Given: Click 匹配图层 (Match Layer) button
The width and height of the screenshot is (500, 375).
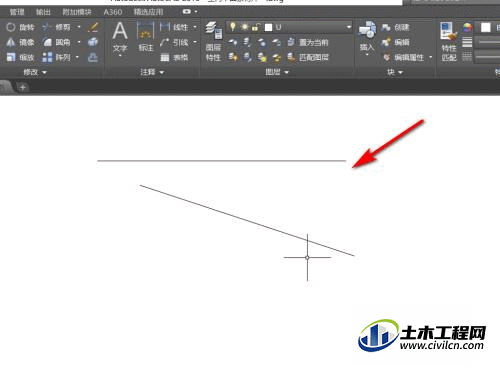Looking at the screenshot, I should point(308,57).
